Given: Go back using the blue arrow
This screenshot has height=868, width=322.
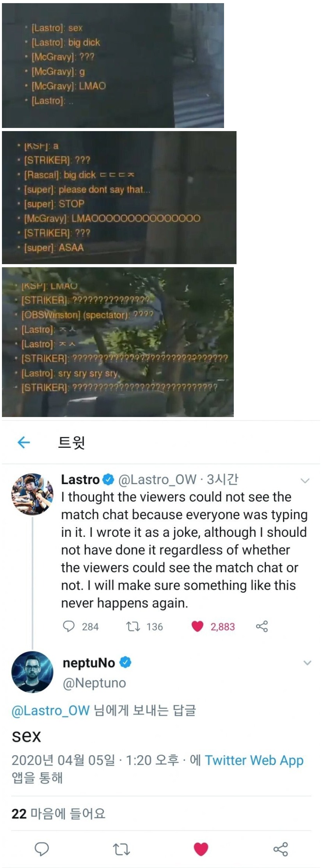Looking at the screenshot, I should click(x=24, y=442).
